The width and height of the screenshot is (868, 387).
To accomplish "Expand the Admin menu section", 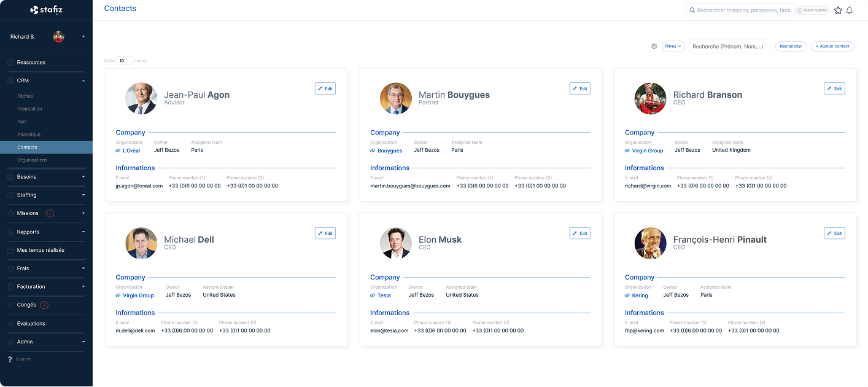I will [83, 342].
